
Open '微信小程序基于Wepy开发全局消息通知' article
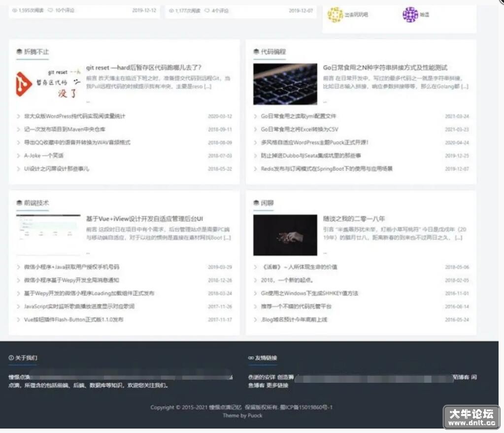[71, 280]
